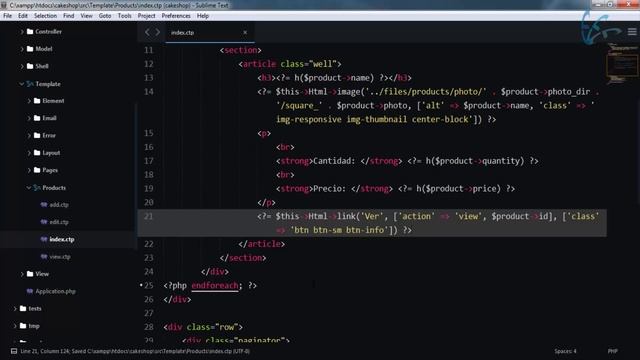Open add.ctp in the sidebar

click(x=59, y=205)
